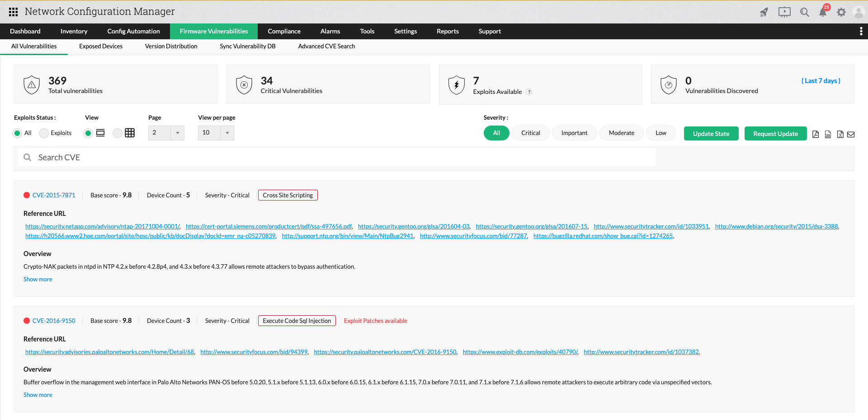Viewport: 868px width, 420px height.
Task: Select the All exploits status option
Action: [x=18, y=133]
